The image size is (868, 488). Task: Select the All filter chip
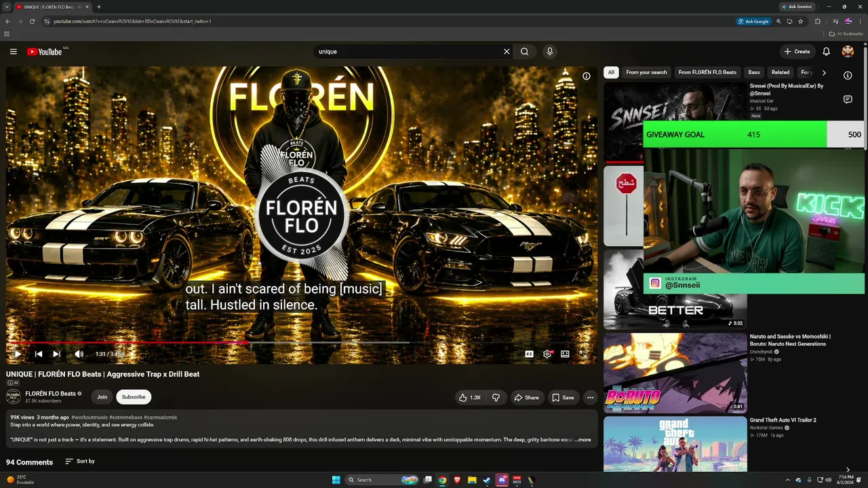click(611, 73)
